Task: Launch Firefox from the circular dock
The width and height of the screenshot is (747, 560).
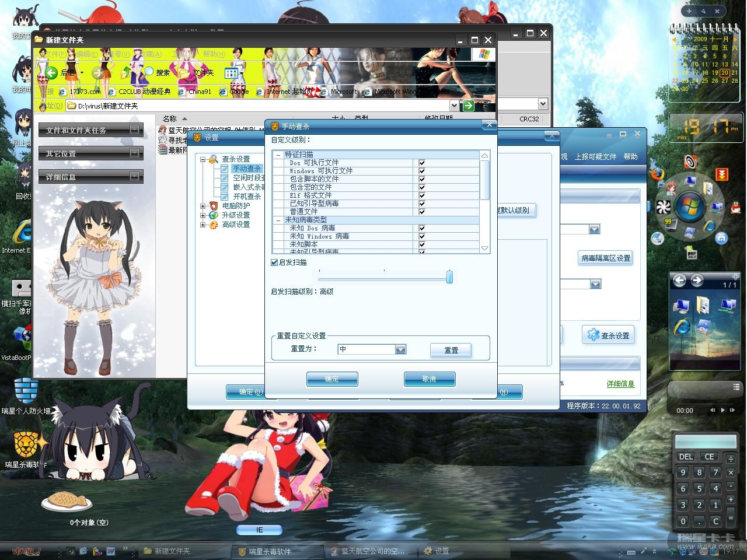Action: (x=658, y=174)
